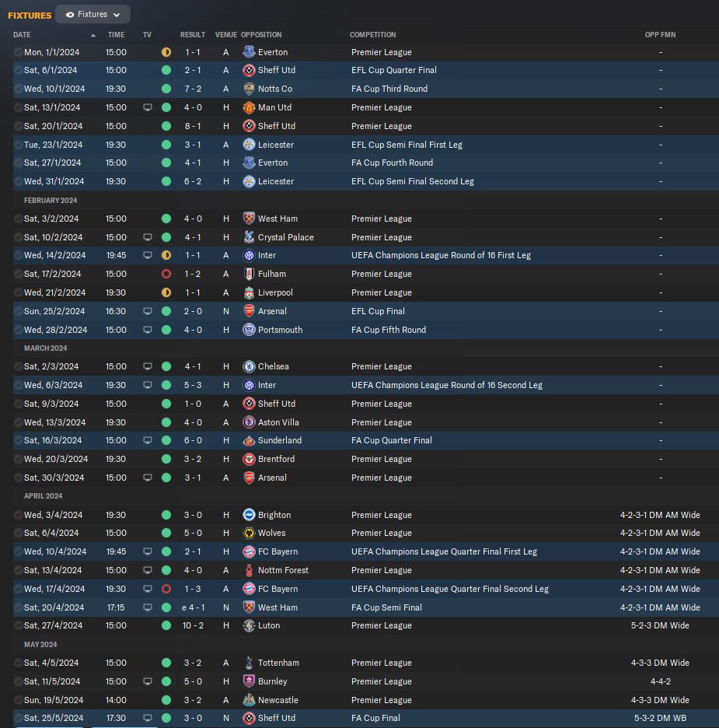Click the Chelsea club badge

pyautogui.click(x=249, y=366)
